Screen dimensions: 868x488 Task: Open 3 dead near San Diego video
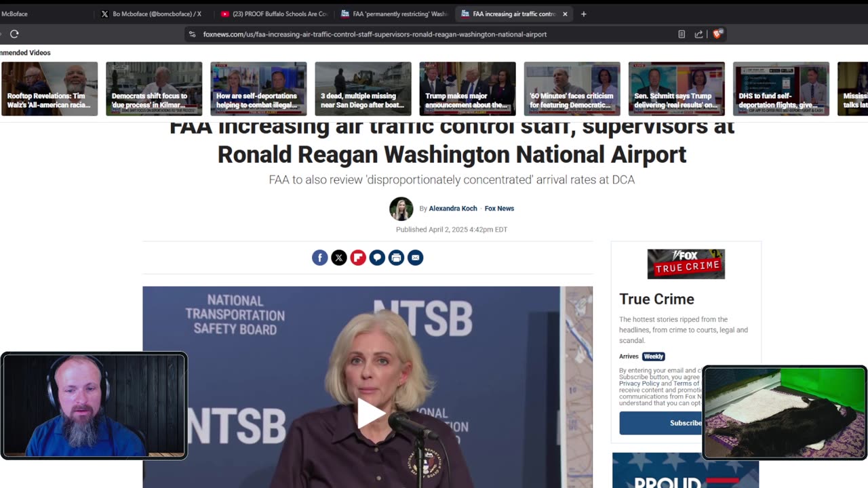[x=363, y=89]
